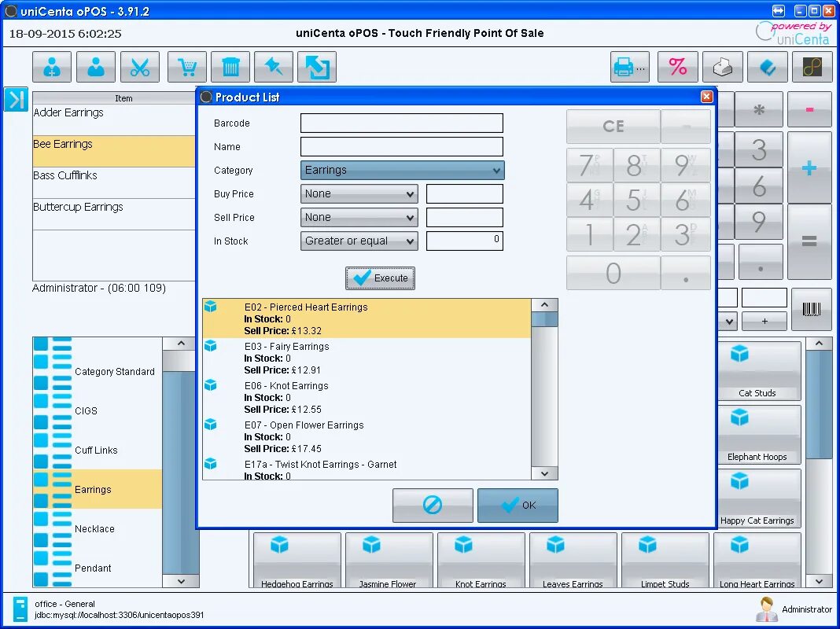Viewport: 840px width, 629px height.
Task: Click the blue plus key on main keypad
Action: pos(809,167)
